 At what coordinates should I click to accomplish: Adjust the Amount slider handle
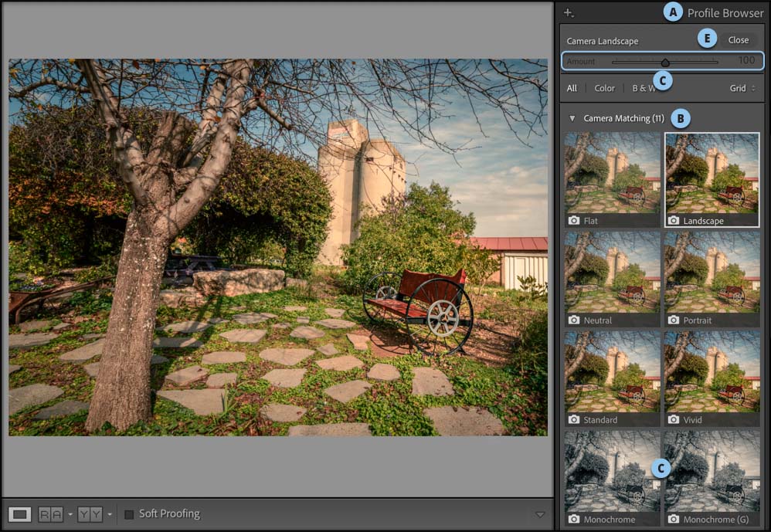pyautogui.click(x=665, y=63)
